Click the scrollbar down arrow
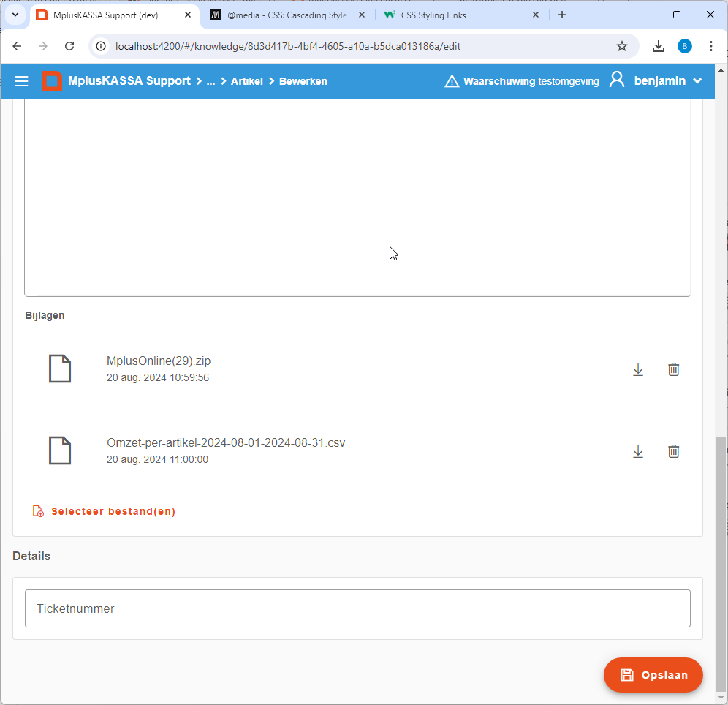The width and height of the screenshot is (728, 705). tap(720, 698)
